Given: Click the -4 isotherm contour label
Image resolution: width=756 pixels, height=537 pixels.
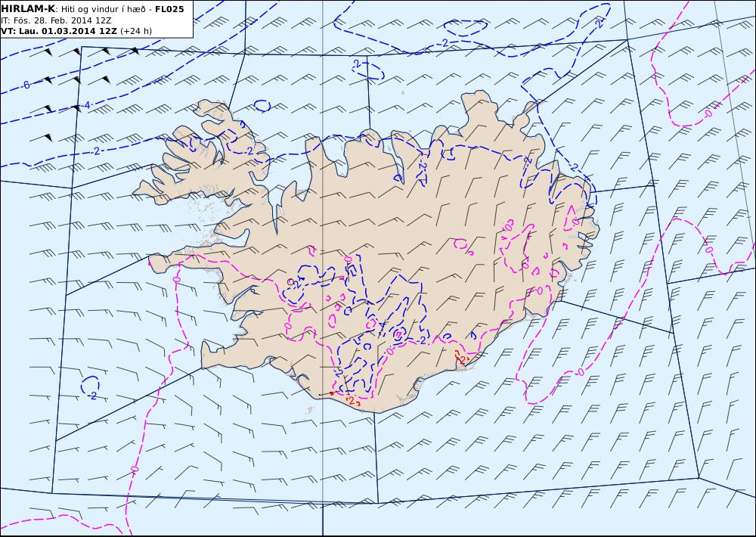Looking at the screenshot, I should coord(86,105).
